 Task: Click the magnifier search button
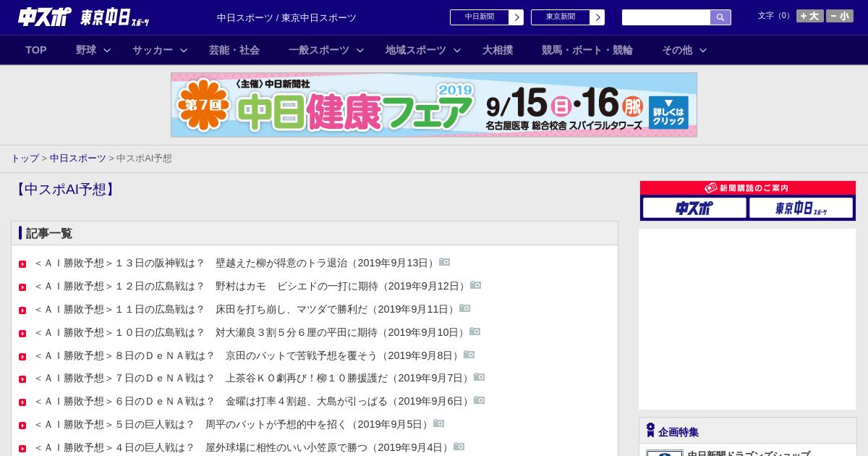click(720, 17)
